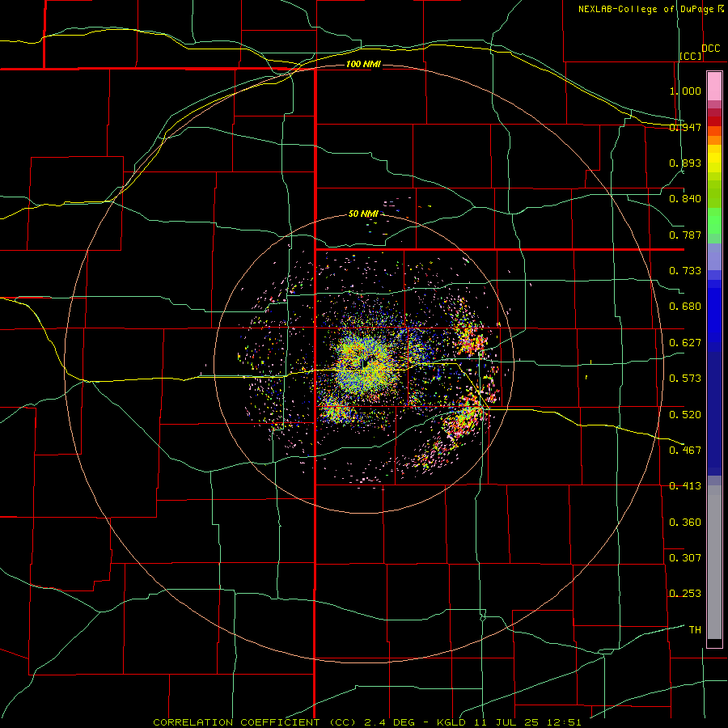Click the 100 NMI range ring label
Screen dimensions: 728x728
(x=363, y=64)
